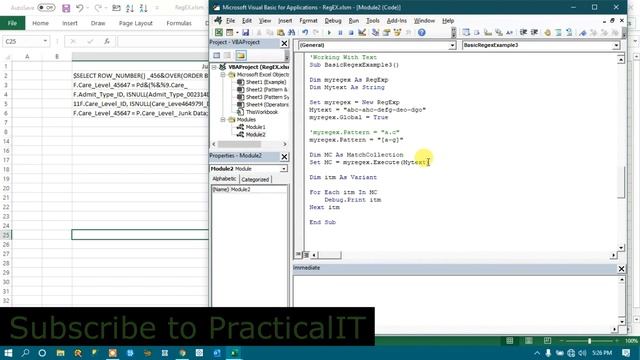640x360 pixels.
Task: Open the View Object dropdown arrow in VBA toolbar
Action: click(237, 32)
